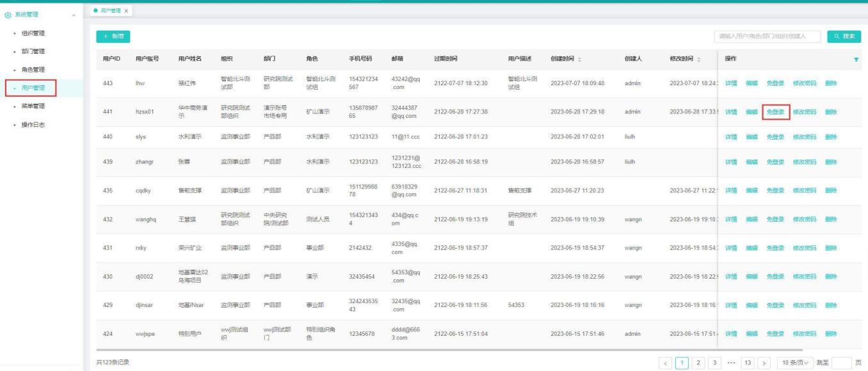Screen dimensions: 868x371
Task: Click the 新增 button to add user
Action: tap(113, 37)
